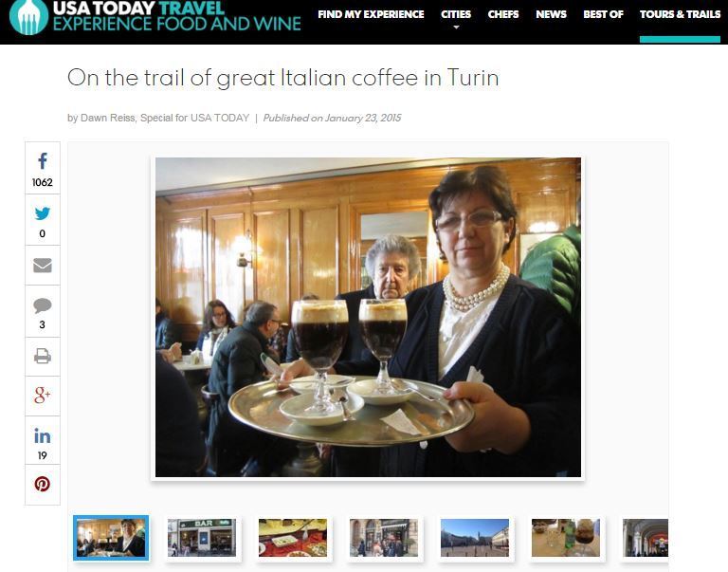Screen dimensions: 728x572
Task: Open comments via speech bubble icon
Action: (x=43, y=305)
